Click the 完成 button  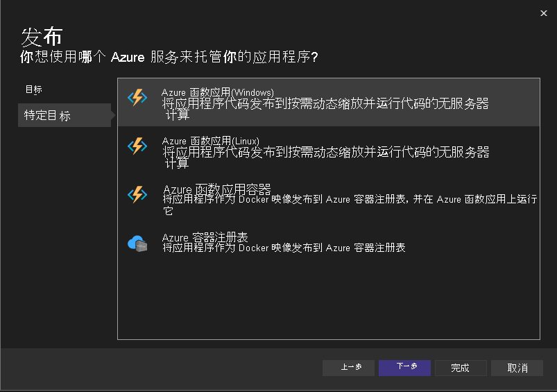pyautogui.click(x=460, y=368)
